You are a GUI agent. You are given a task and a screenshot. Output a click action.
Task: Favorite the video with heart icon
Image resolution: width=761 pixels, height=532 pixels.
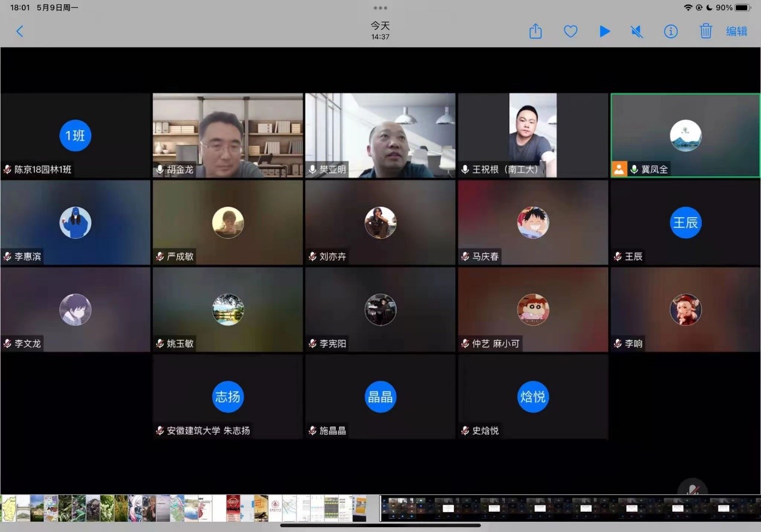[x=570, y=31]
